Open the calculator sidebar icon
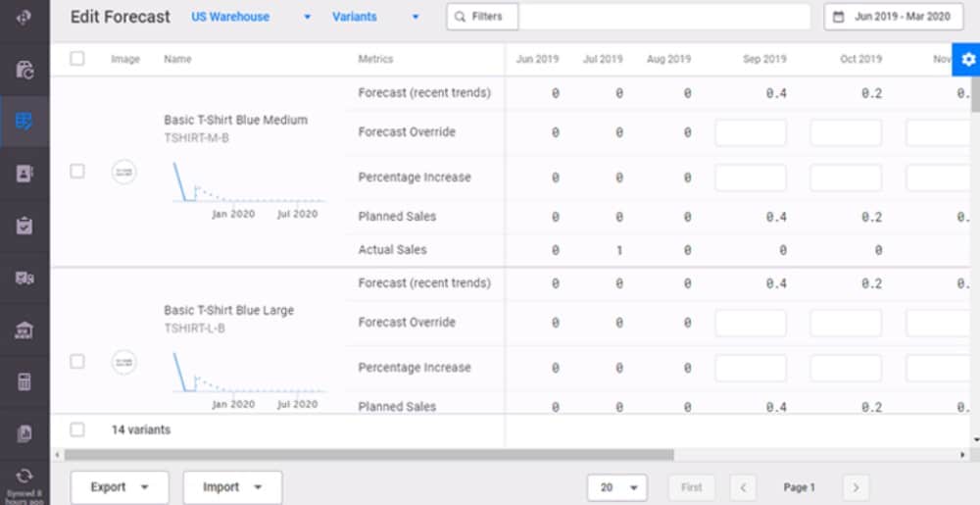 24,382
